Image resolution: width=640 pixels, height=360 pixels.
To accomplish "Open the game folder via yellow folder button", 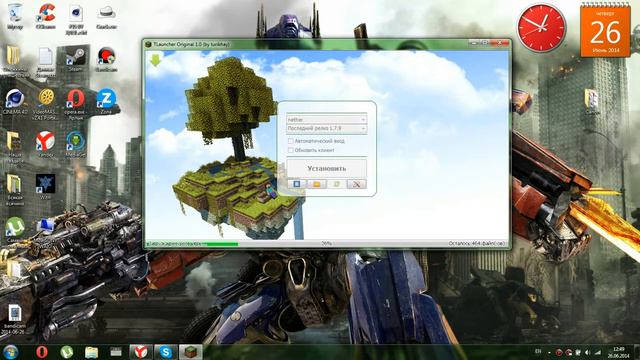I will [317, 184].
